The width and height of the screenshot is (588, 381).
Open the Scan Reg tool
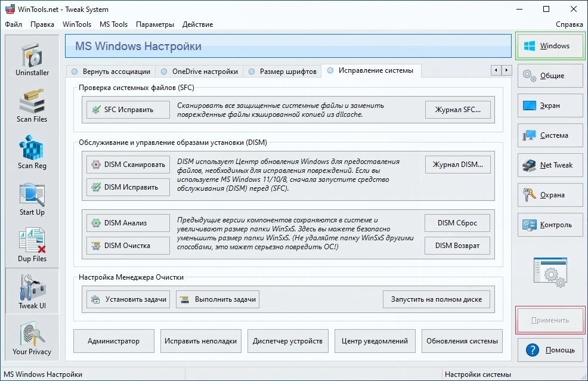(32, 153)
